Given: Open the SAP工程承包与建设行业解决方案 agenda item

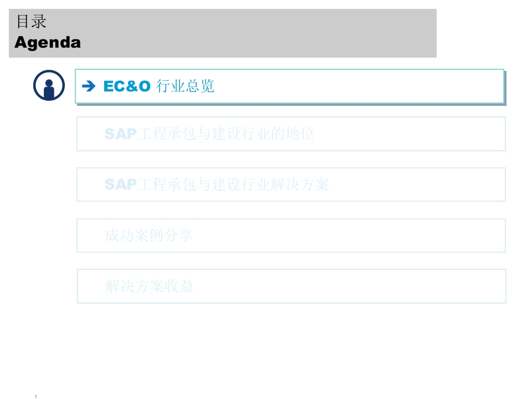Looking at the screenshot, I should 291,185.
